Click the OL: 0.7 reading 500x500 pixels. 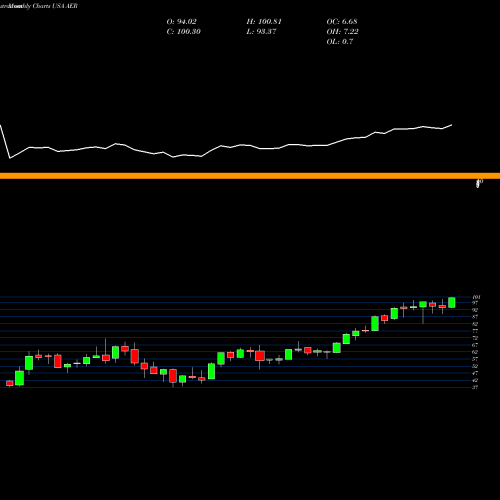tap(340, 42)
